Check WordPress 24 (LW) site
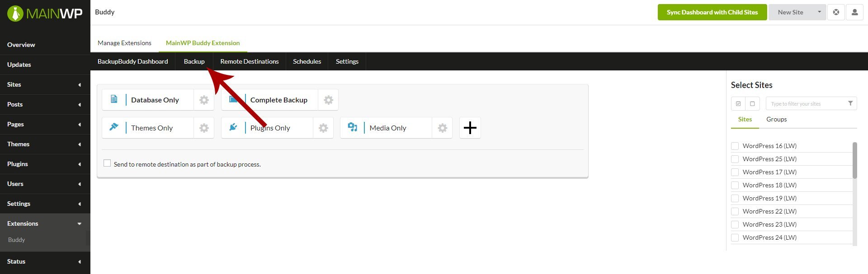This screenshot has width=868, height=274. [735, 237]
